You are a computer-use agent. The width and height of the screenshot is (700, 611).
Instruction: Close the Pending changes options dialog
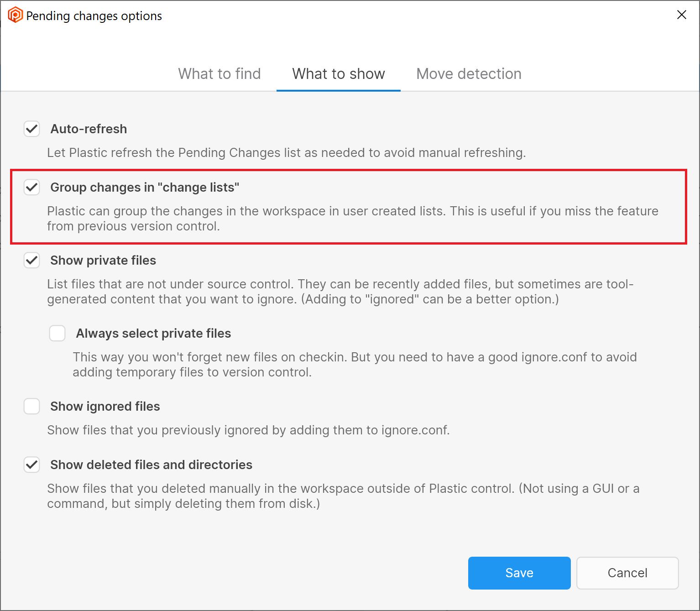pos(681,15)
